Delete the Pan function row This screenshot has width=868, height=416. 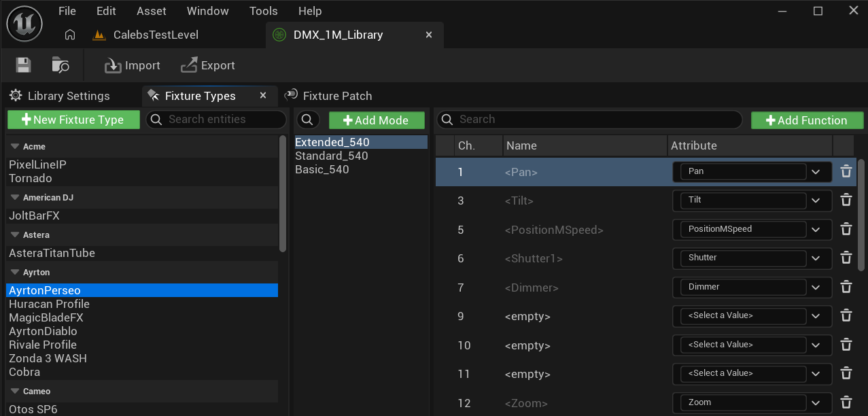click(x=846, y=171)
